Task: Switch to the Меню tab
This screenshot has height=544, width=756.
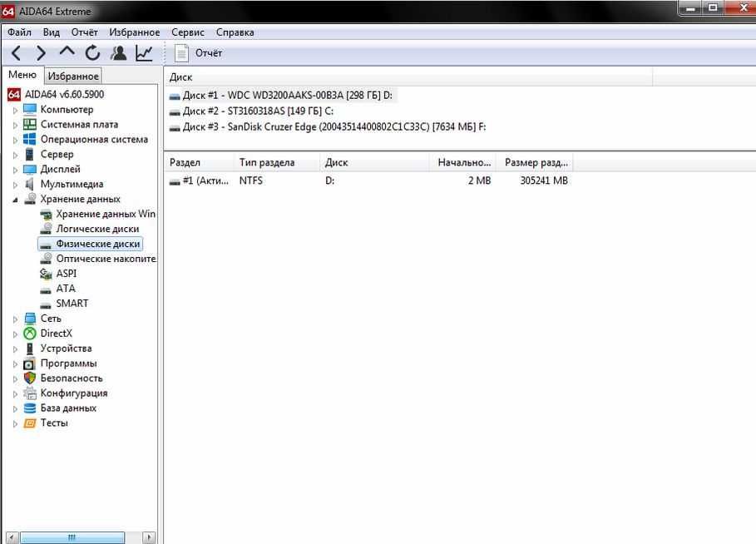Action: [x=22, y=75]
